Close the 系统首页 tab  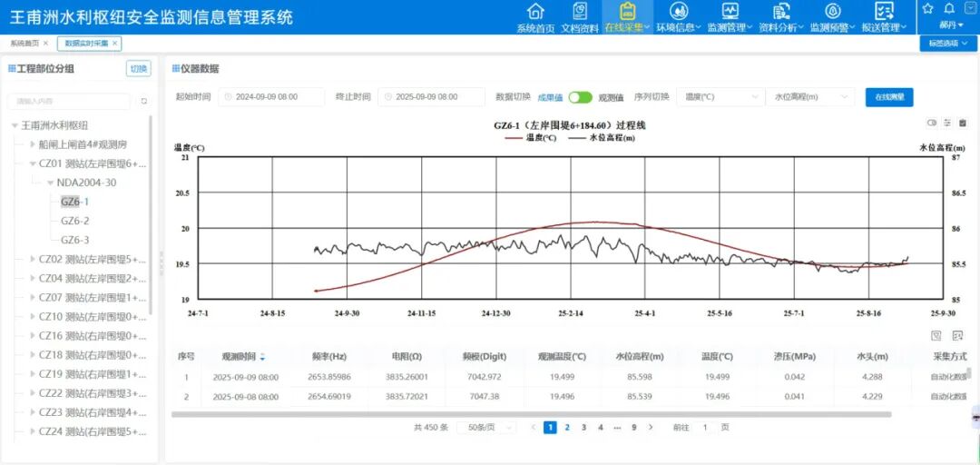click(x=45, y=44)
